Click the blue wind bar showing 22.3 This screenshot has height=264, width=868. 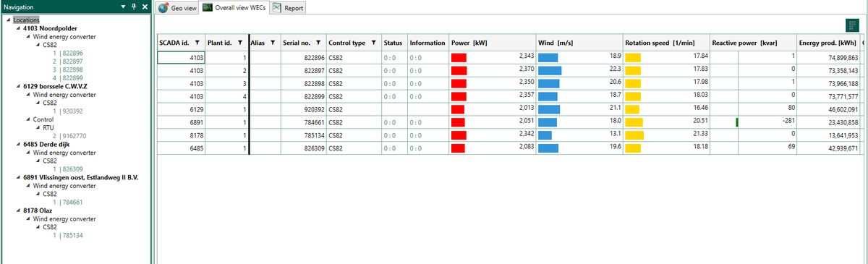click(550, 70)
